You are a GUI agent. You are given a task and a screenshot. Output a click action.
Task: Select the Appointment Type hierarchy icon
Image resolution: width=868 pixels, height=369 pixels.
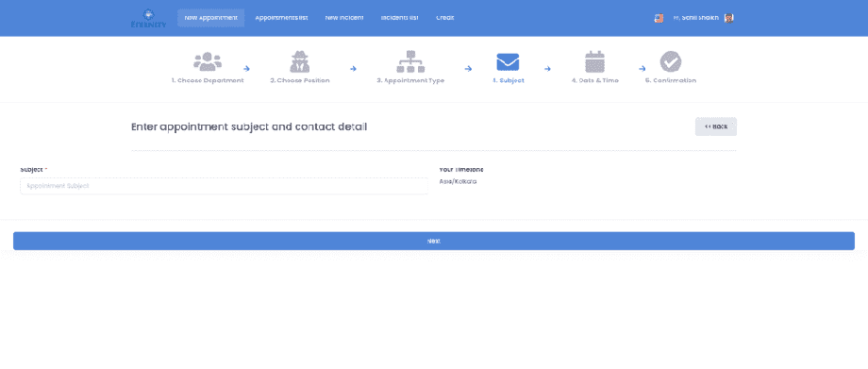(410, 61)
